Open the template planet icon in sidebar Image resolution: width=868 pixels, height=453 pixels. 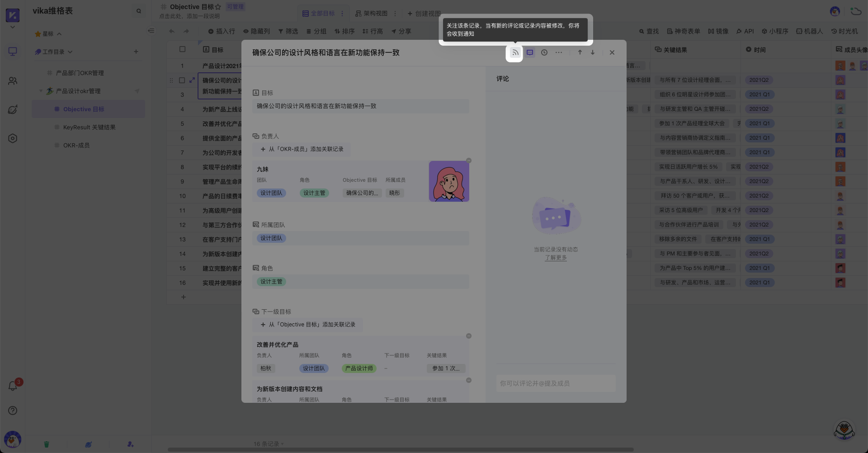point(13,109)
